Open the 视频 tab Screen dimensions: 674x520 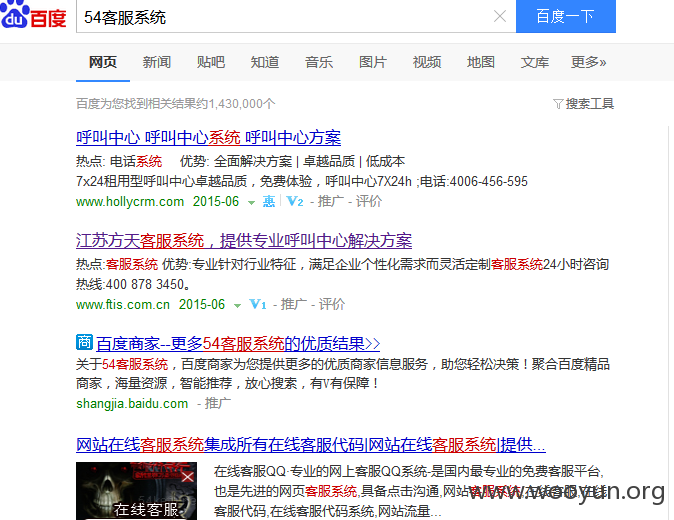[427, 62]
